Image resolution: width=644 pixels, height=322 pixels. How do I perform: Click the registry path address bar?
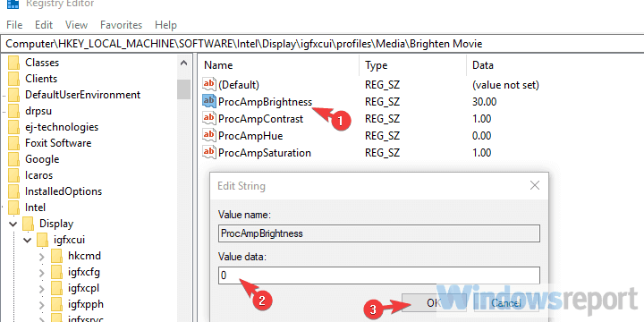[322, 44]
